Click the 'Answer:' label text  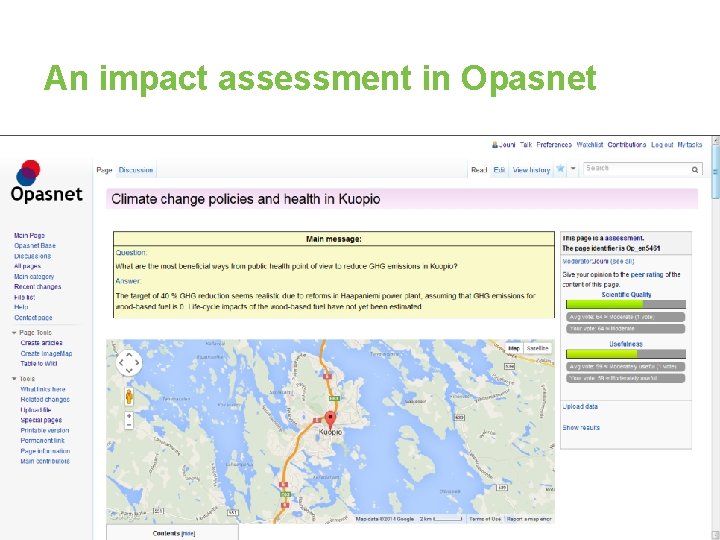(x=129, y=281)
